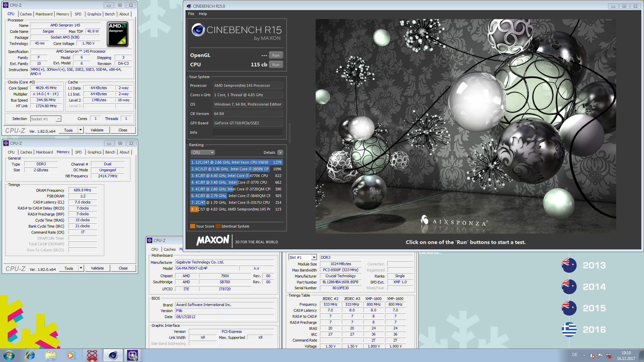The width and height of the screenshot is (644, 362).
Task: Click Close in Memory CPU-Z window
Action: (123, 268)
